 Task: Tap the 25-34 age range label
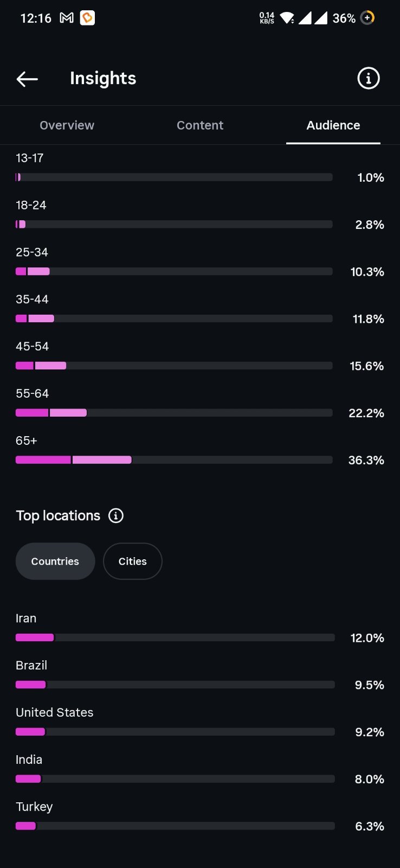pyautogui.click(x=32, y=252)
